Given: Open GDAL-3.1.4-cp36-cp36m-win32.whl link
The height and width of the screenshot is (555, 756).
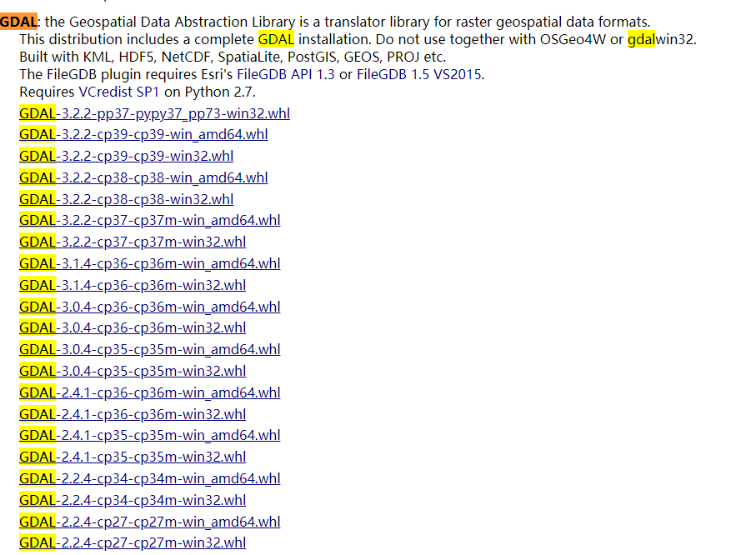Looking at the screenshot, I should 133,285.
